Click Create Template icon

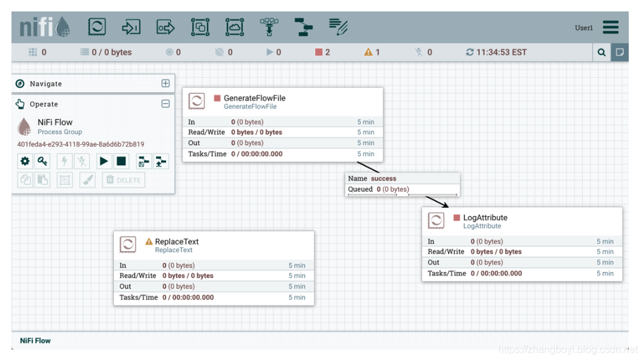click(143, 161)
